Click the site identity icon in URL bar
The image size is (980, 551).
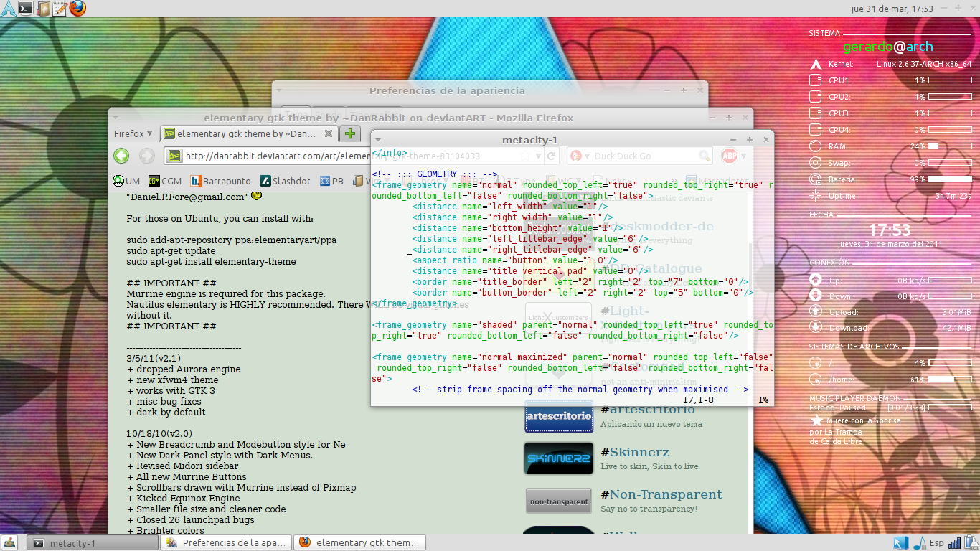coord(173,156)
